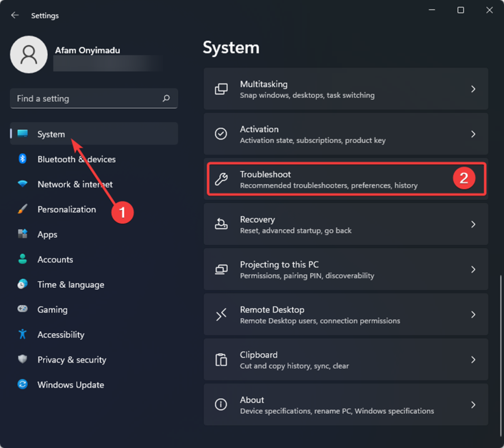Open Remote Desktop using its chevron
This screenshot has width=504, height=448.
pyautogui.click(x=473, y=314)
